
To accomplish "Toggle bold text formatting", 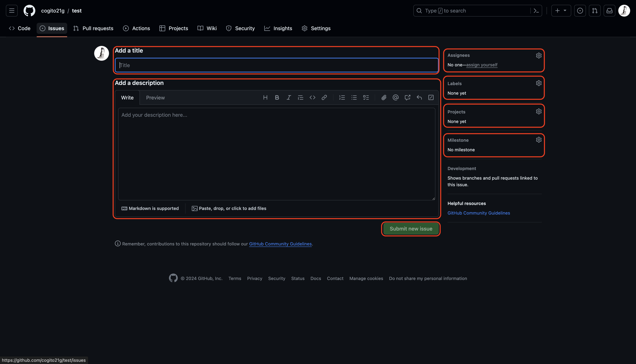I will tap(277, 97).
